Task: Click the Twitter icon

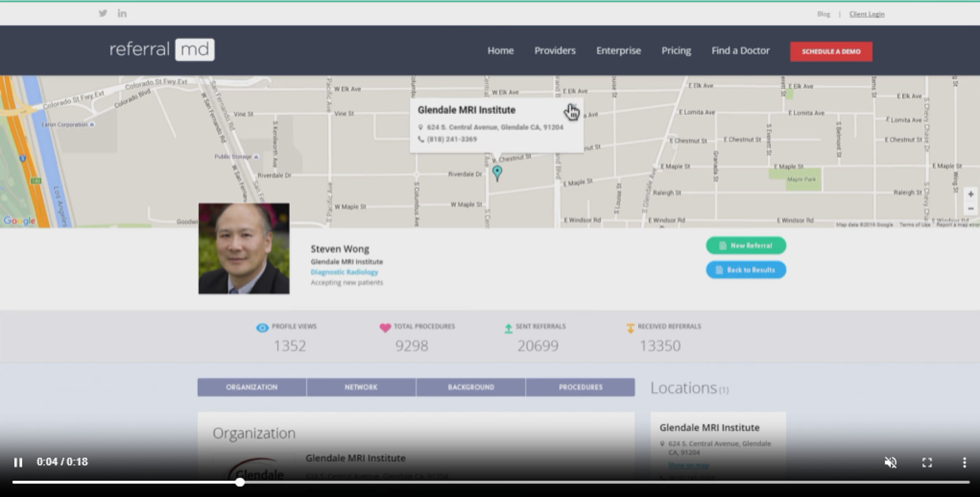Action: point(103,13)
